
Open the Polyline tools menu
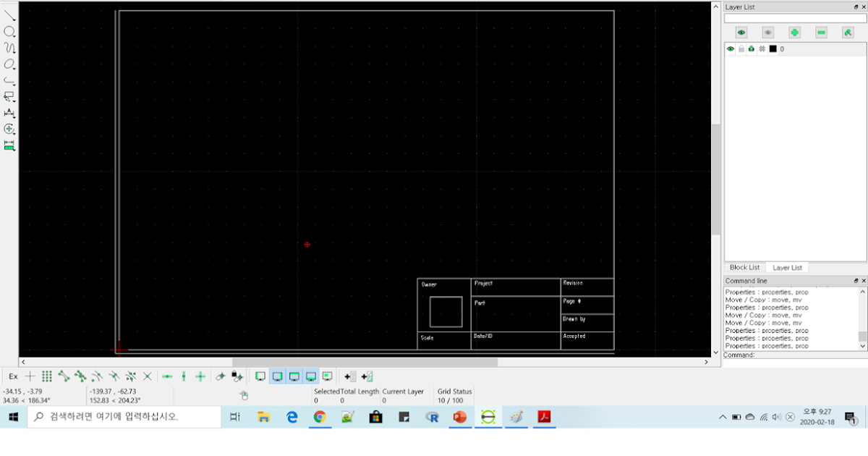click(9, 80)
